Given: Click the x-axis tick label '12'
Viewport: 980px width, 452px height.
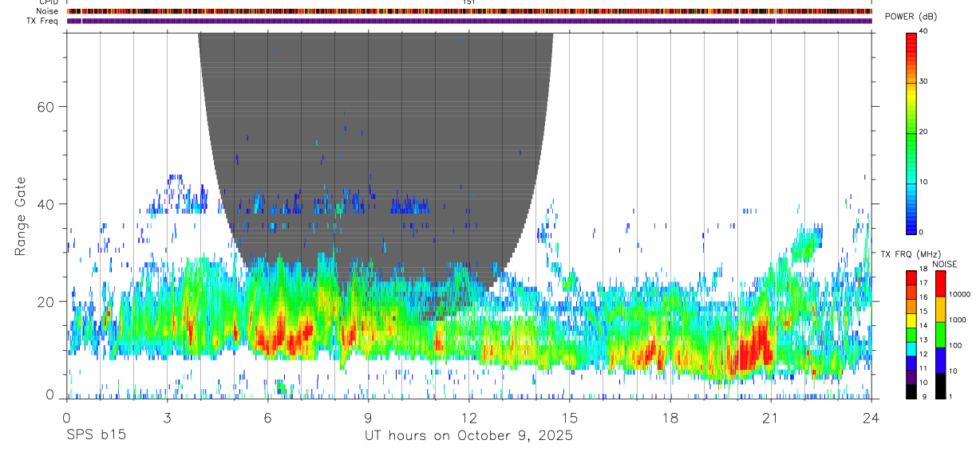Looking at the screenshot, I should click(x=469, y=417).
